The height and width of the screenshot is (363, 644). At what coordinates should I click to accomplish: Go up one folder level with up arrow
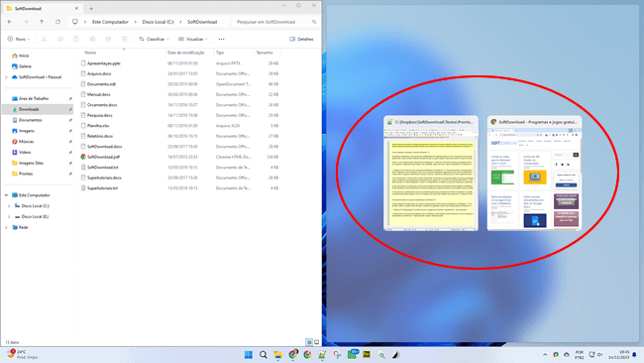pyautogui.click(x=42, y=22)
